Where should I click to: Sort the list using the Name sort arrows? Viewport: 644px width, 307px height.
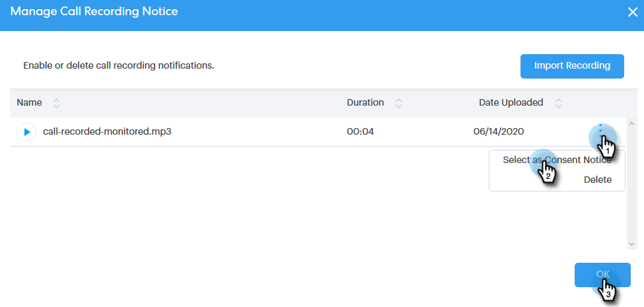56,103
